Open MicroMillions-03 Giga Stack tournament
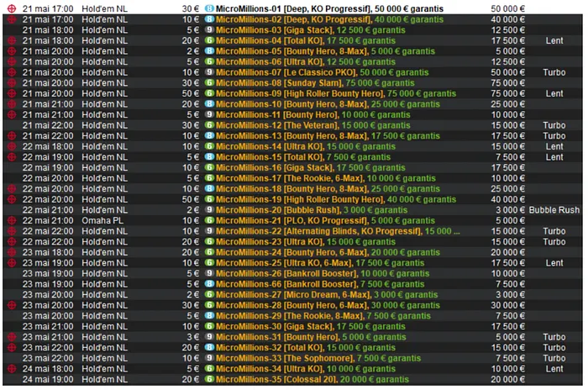 311,30
